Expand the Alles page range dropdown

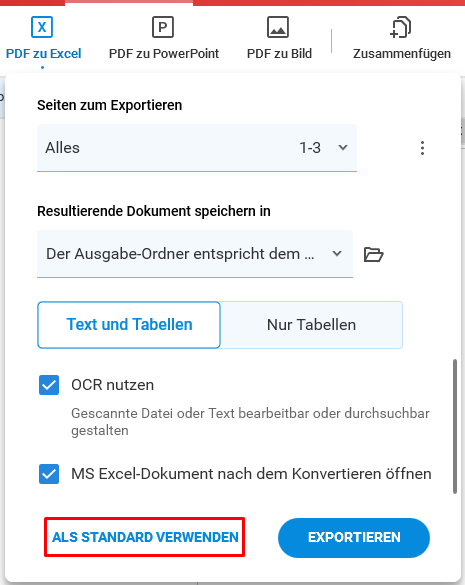(x=197, y=148)
